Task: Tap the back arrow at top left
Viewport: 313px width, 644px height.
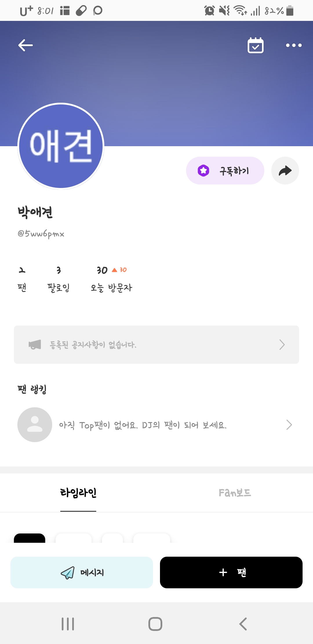Action: point(26,45)
